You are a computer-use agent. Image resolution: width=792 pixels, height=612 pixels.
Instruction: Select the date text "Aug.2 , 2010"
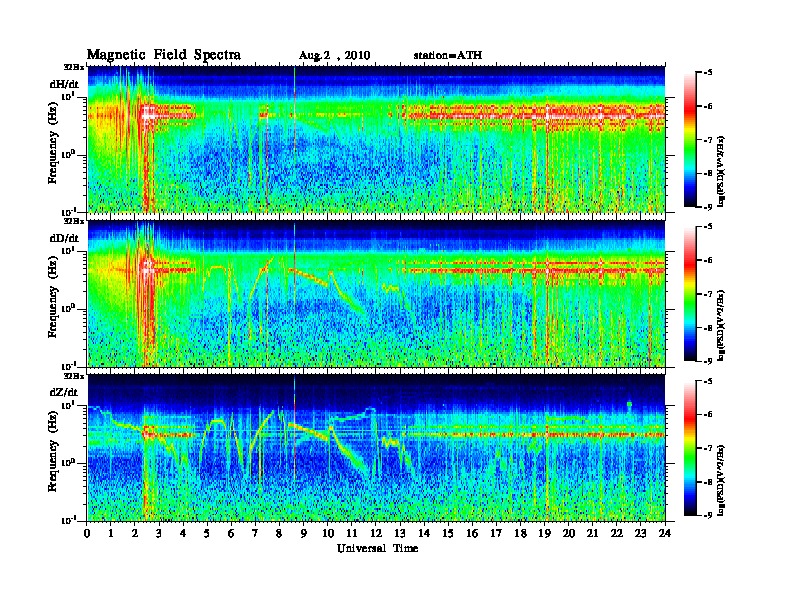334,56
